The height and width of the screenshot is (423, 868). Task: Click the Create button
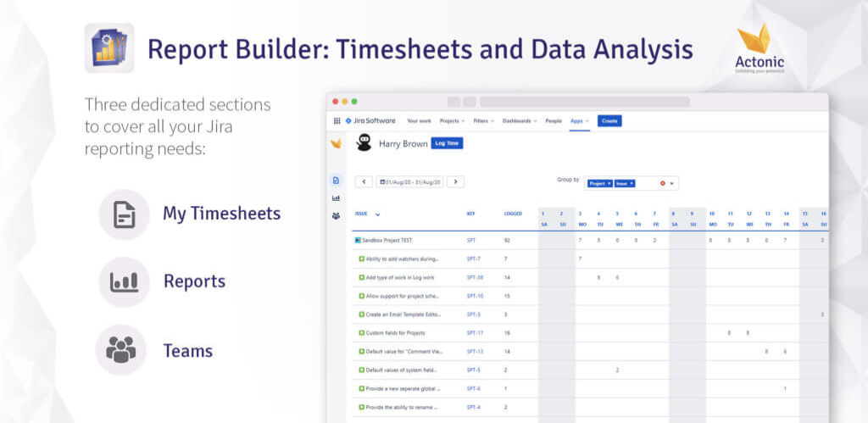[609, 120]
